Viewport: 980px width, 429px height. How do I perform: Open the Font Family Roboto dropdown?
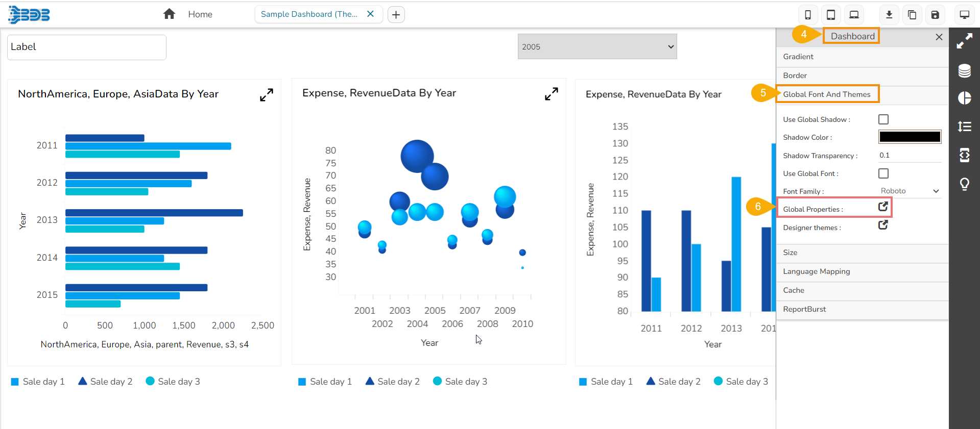click(x=910, y=191)
